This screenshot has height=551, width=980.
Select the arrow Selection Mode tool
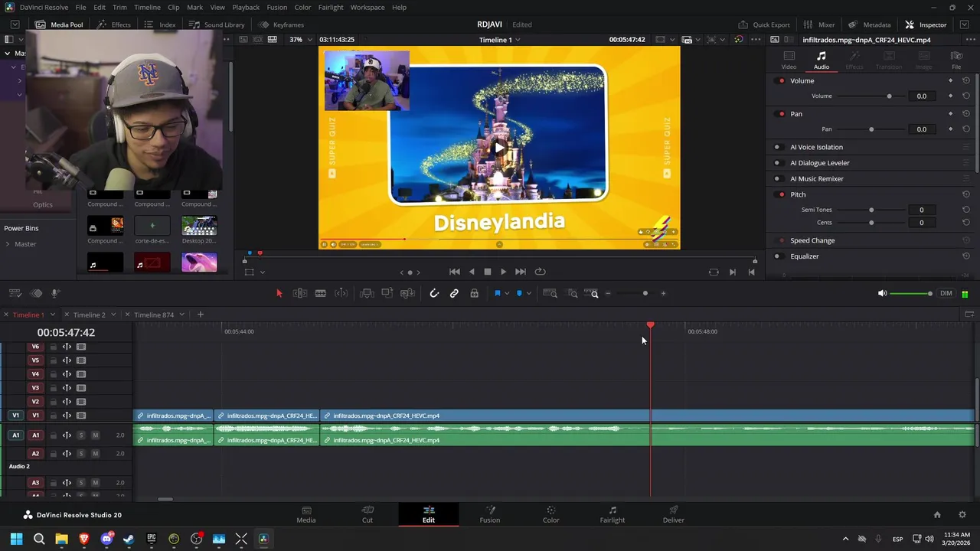(279, 293)
